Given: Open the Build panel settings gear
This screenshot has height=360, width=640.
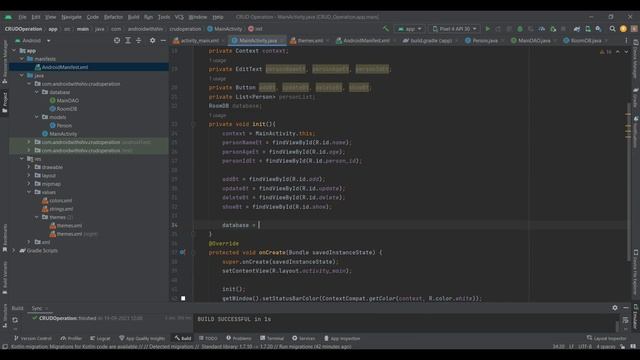Looking at the screenshot, I should [615, 308].
